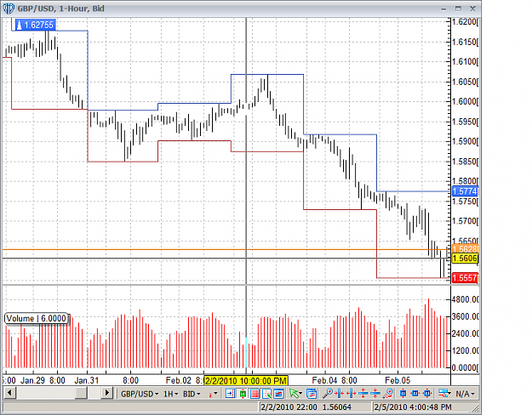The width and height of the screenshot is (532, 415).
Task: Click the 4800.00 volume axis value
Action: 465,299
